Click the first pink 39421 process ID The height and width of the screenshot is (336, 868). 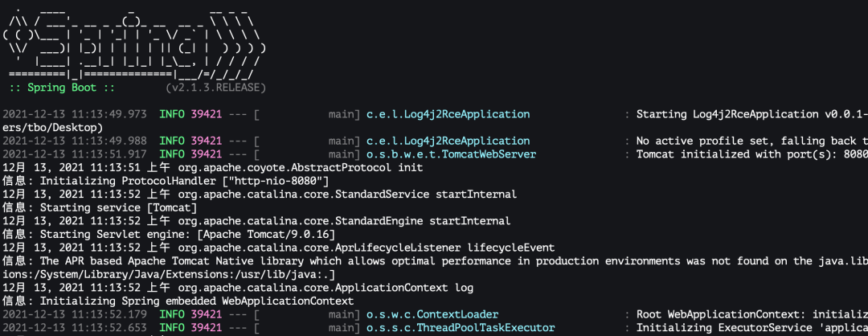[207, 114]
